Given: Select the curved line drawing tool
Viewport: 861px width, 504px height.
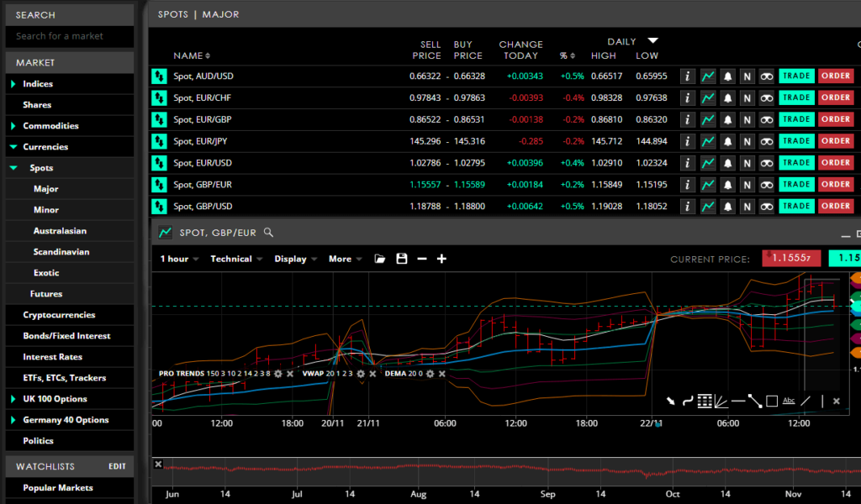Looking at the screenshot, I should tap(688, 402).
